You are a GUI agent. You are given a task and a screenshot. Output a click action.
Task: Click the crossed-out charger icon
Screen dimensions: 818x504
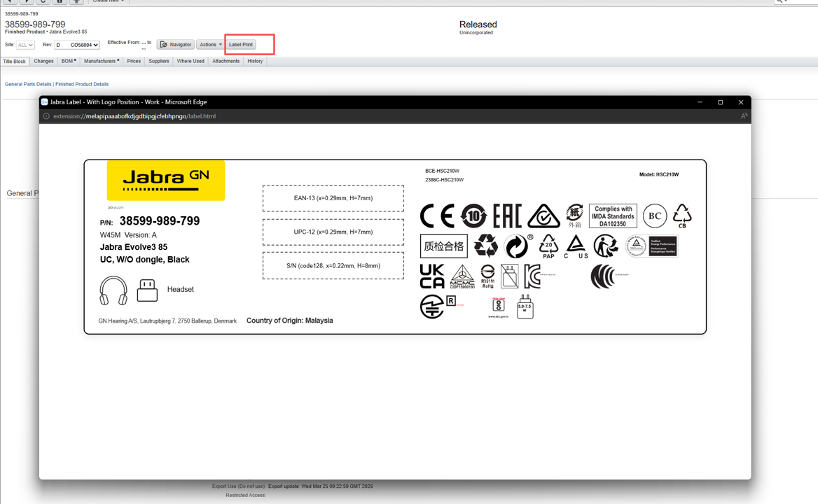(509, 276)
